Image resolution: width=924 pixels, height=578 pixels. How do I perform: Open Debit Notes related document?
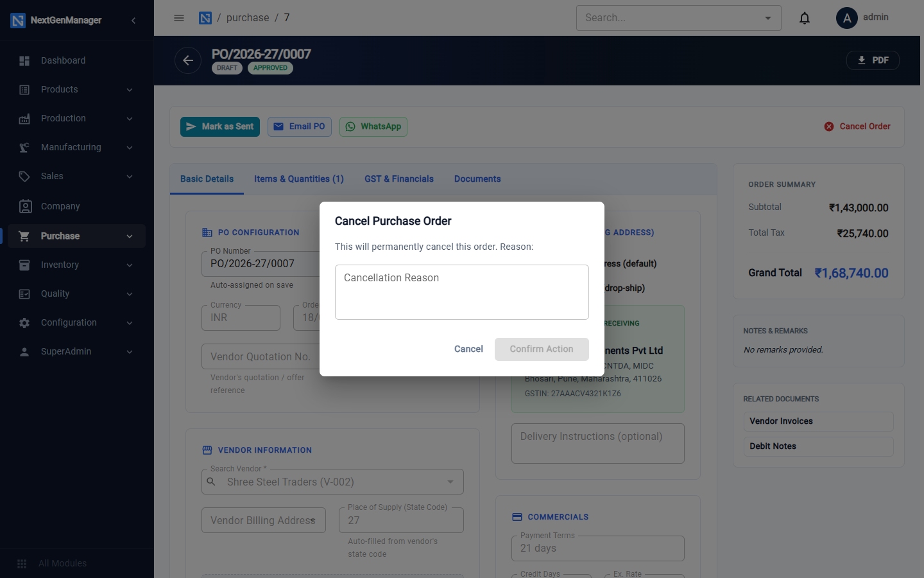click(x=818, y=446)
